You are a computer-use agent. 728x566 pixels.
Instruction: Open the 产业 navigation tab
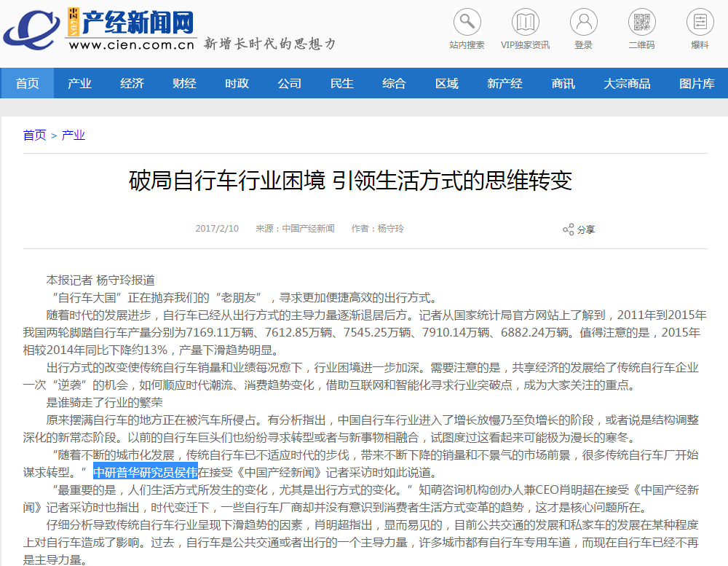79,83
